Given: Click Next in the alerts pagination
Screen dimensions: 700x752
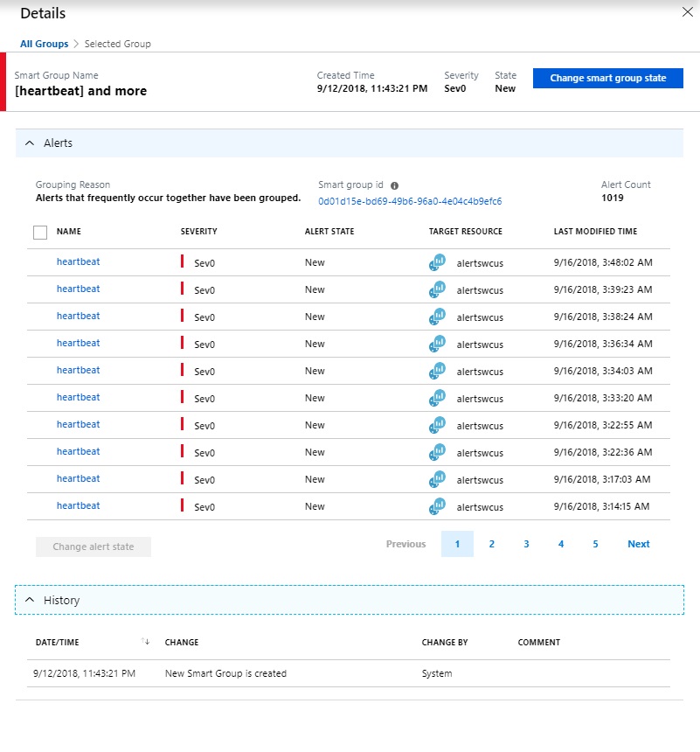Looking at the screenshot, I should coord(638,544).
